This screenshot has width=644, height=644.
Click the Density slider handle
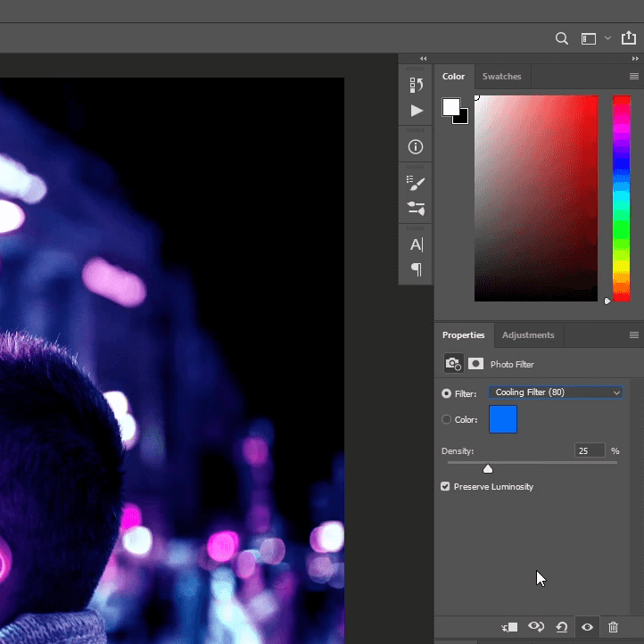488,469
